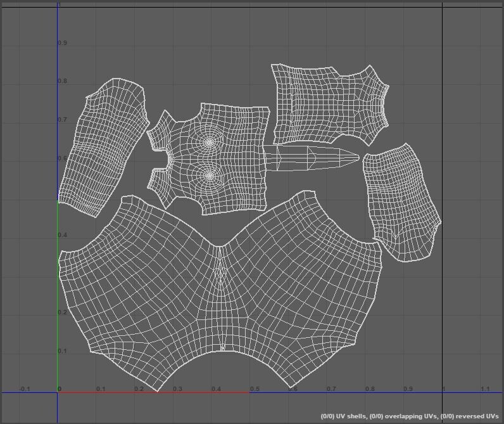This screenshot has height=424, width=504.
Task: Click the -0.1 label on the U axis
Action: (x=24, y=389)
